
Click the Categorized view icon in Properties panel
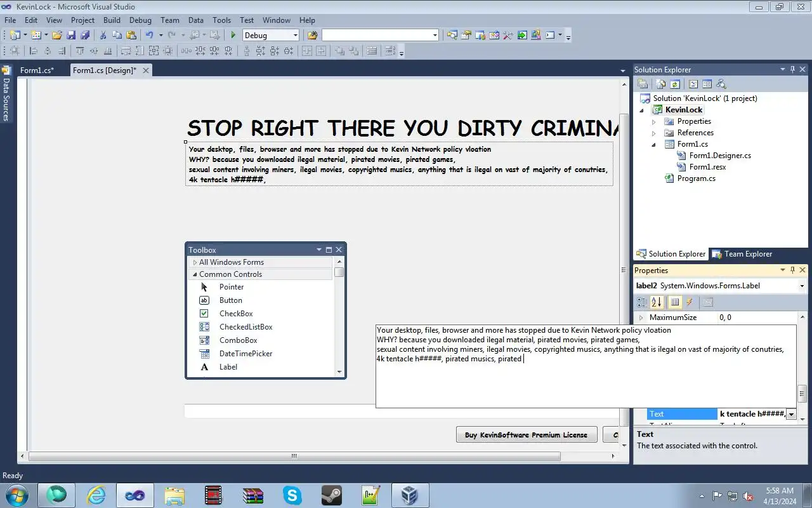point(643,302)
